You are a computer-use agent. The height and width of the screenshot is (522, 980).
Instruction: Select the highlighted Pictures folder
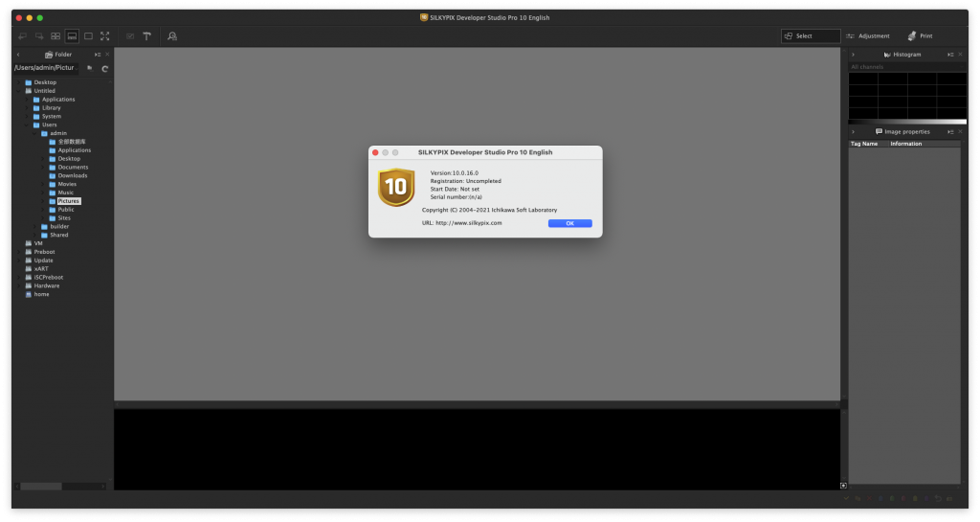(68, 201)
